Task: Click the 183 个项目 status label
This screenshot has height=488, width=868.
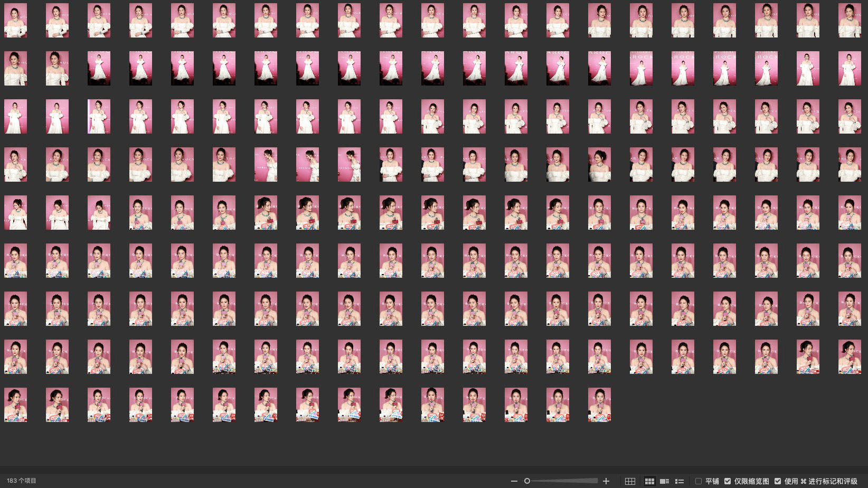Action: 22,481
